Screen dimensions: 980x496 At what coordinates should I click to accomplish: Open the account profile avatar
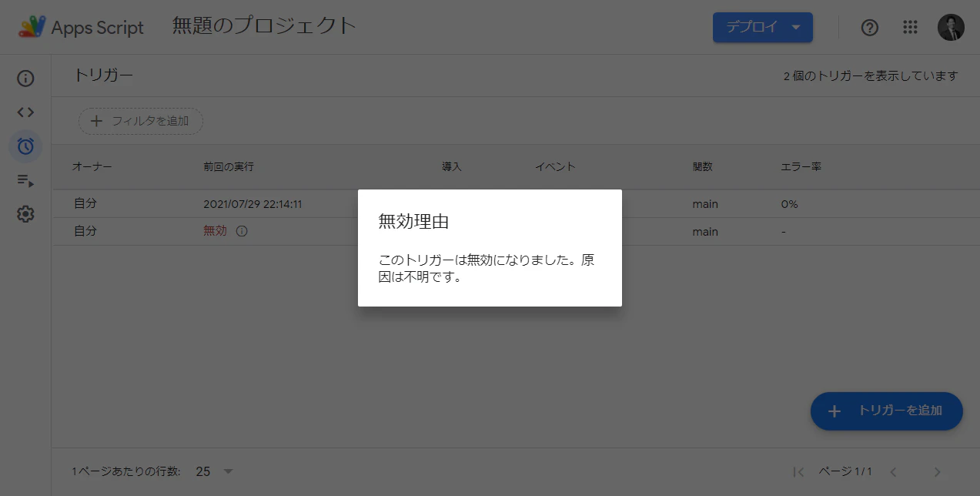pyautogui.click(x=951, y=28)
